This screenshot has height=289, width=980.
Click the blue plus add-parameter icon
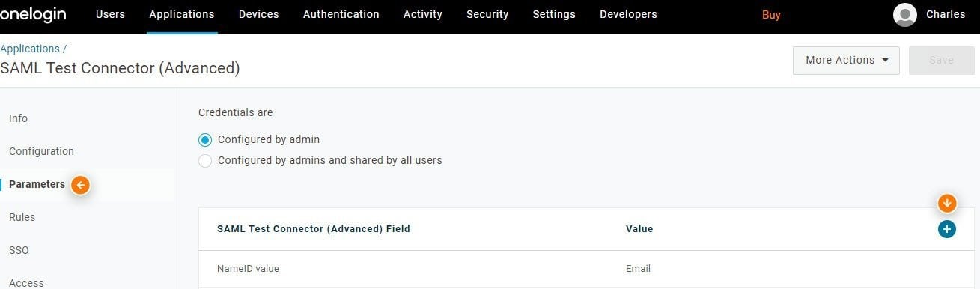pos(947,229)
